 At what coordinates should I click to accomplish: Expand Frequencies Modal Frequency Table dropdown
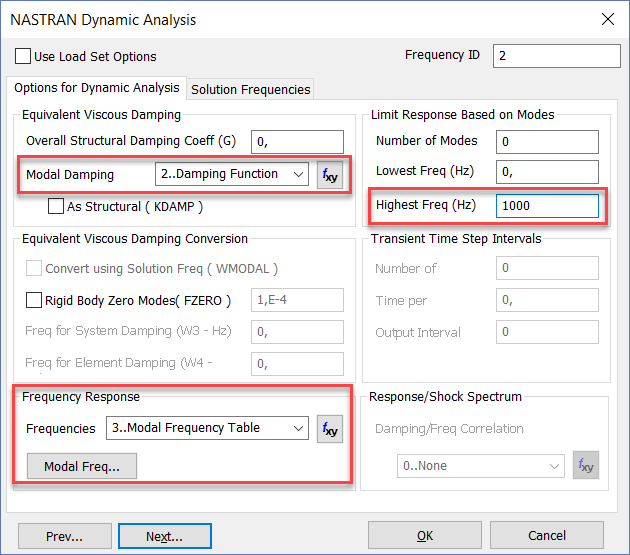(207, 428)
